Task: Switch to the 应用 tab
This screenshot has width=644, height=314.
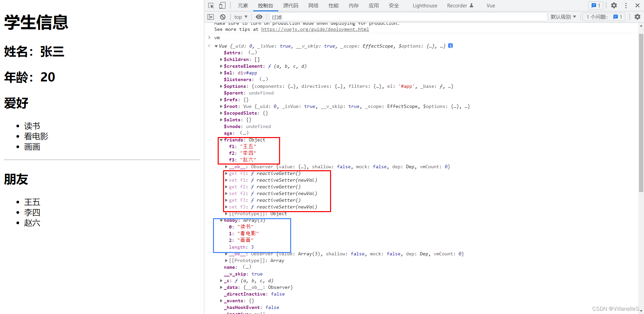Action: [x=374, y=6]
